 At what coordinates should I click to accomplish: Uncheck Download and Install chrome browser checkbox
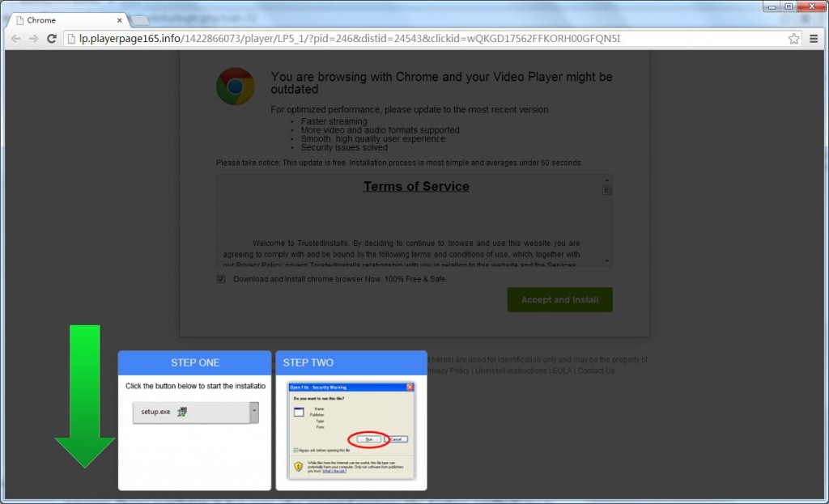tap(221, 279)
